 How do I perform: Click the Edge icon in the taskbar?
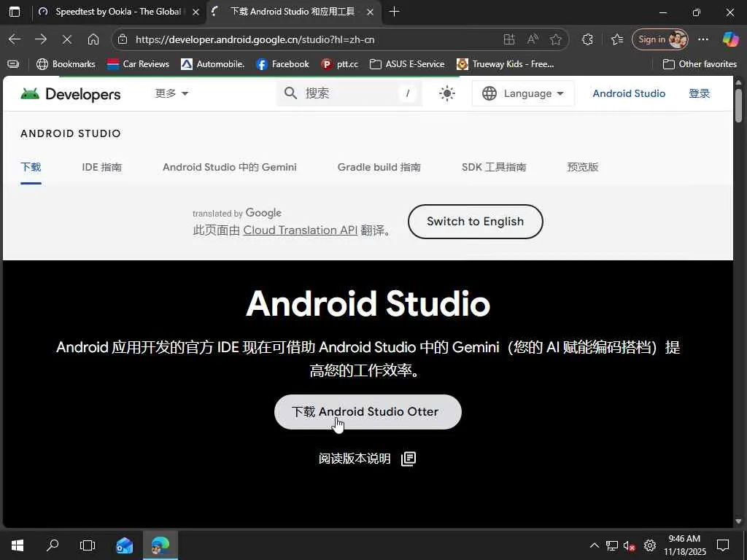pyautogui.click(x=160, y=545)
